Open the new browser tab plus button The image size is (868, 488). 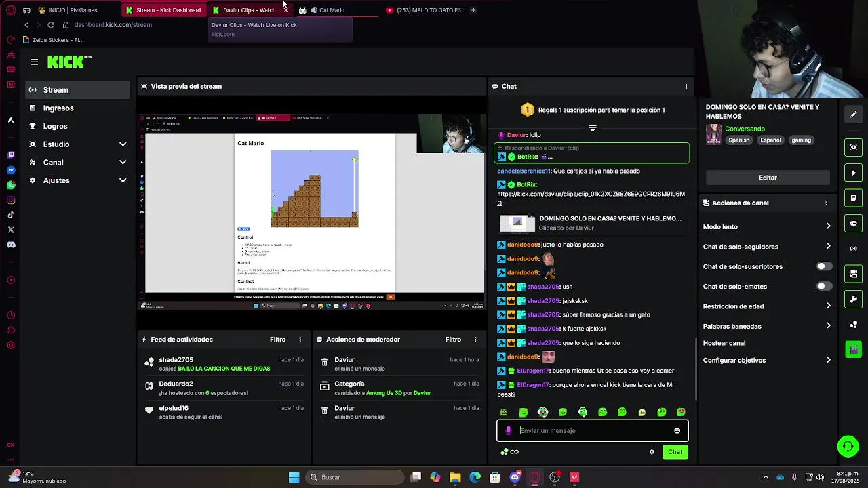coord(473,10)
